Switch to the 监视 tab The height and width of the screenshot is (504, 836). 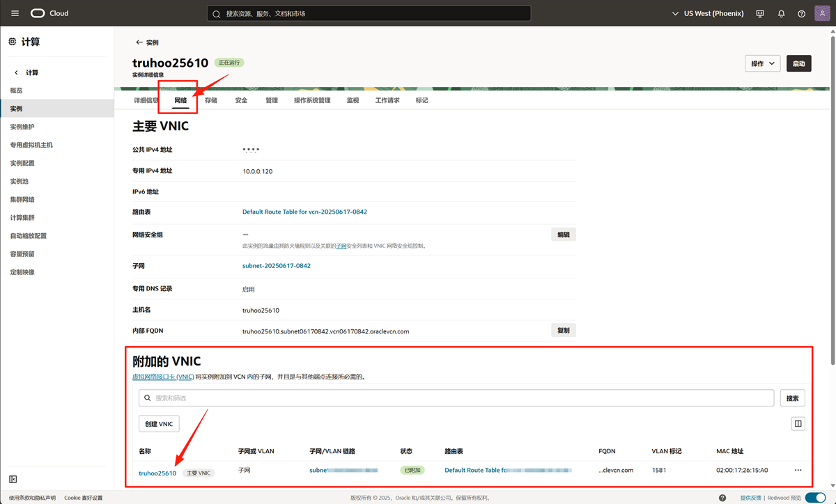[353, 100]
